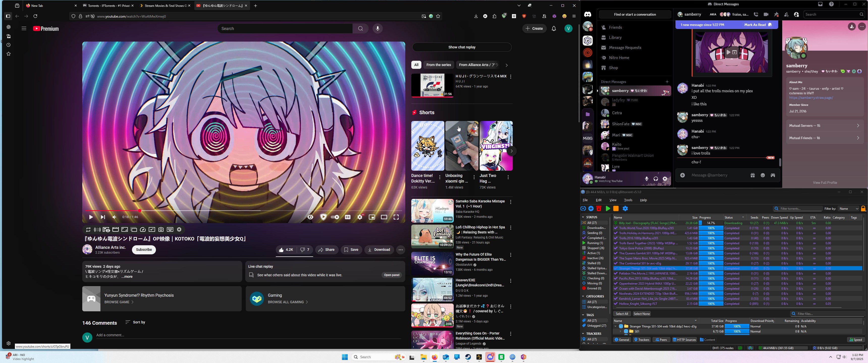Uncheck the S01 folder checkbox
Screen dimensions: 868x363
[626, 331]
